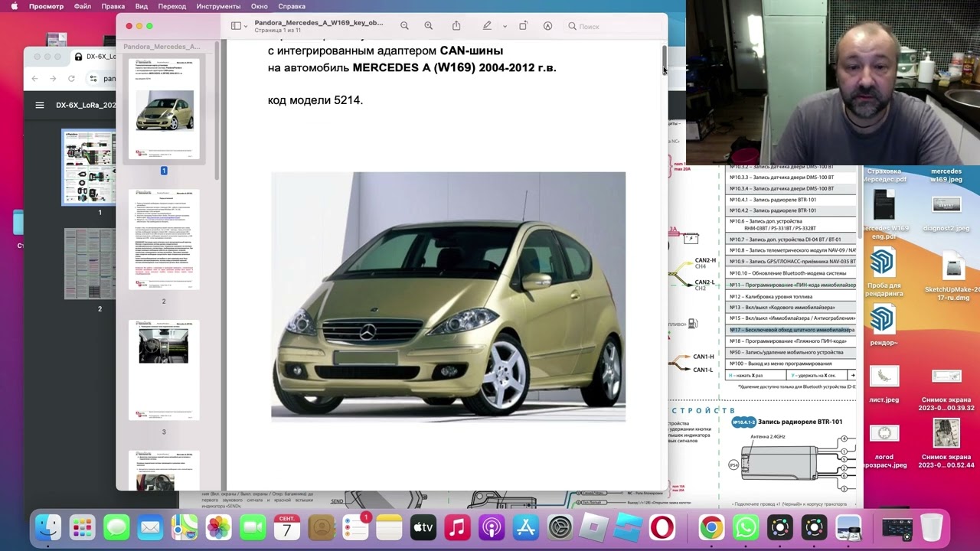
Task: Select page 4 thumbnail in Preview sidebar
Action: click(x=164, y=471)
